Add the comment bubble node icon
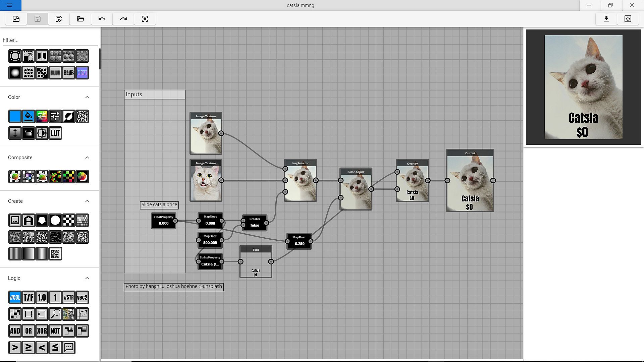 [x=69, y=348]
